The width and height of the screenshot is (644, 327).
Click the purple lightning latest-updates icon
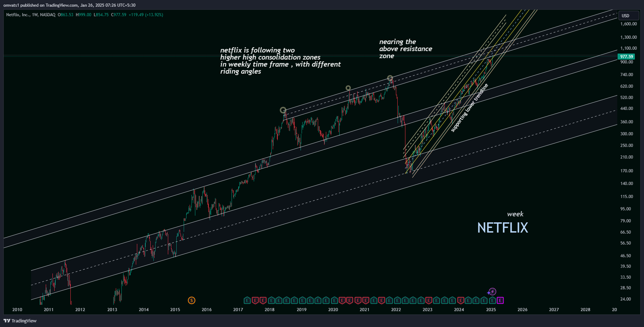tap(492, 291)
